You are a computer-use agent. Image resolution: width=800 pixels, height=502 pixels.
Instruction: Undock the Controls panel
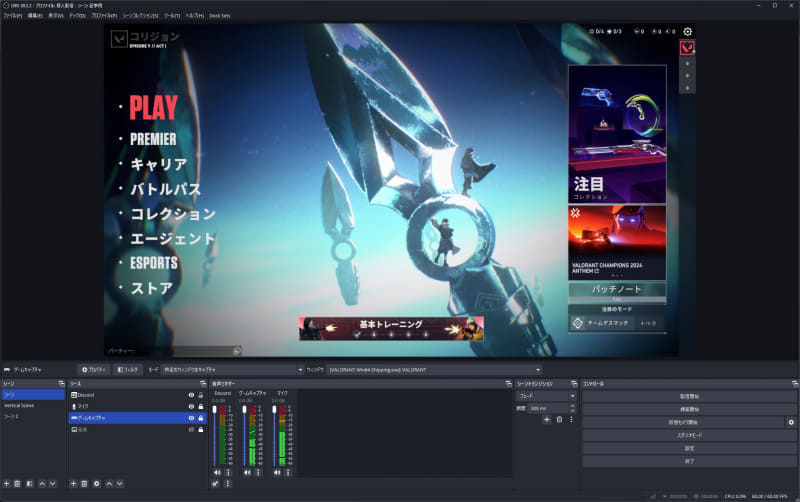coord(795,384)
